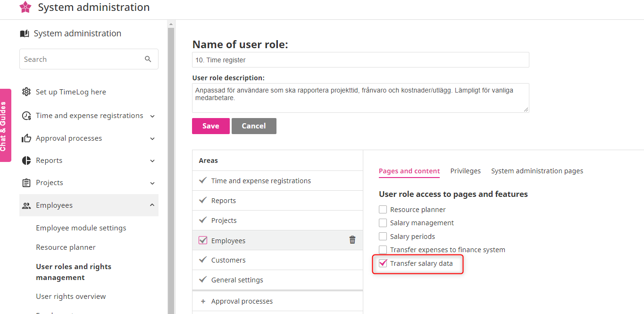Click the gear icon beside Set up TimeLog
The image size is (644, 314).
click(x=26, y=92)
